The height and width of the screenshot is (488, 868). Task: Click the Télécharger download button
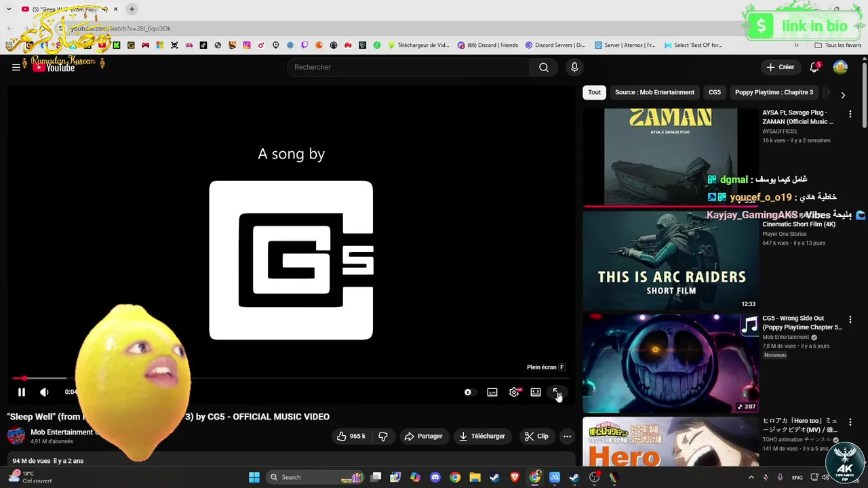(x=482, y=436)
